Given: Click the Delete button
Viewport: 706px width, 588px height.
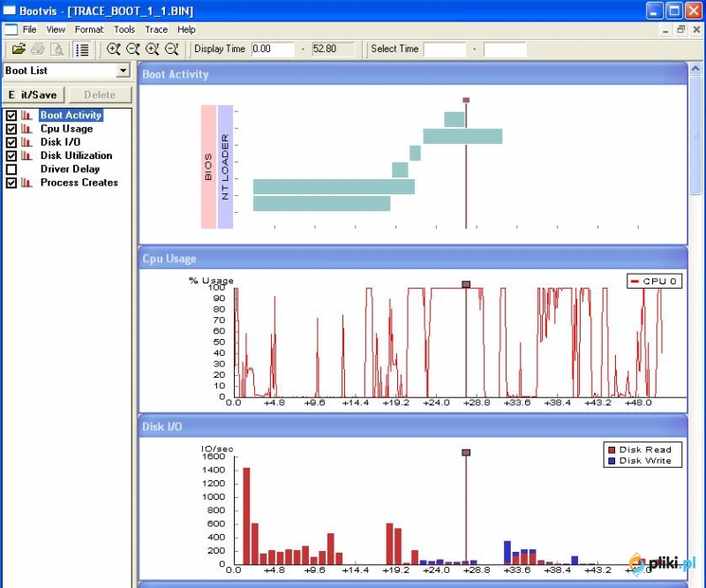Looking at the screenshot, I should (100, 95).
